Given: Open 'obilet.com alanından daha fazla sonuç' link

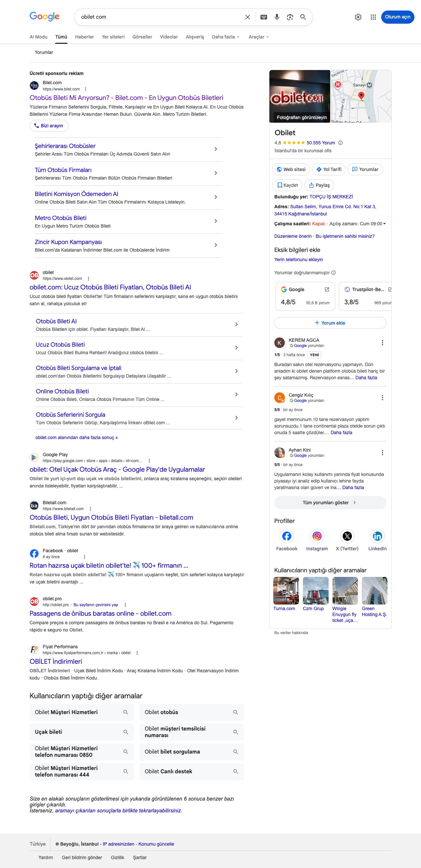Looking at the screenshot, I should [77, 437].
